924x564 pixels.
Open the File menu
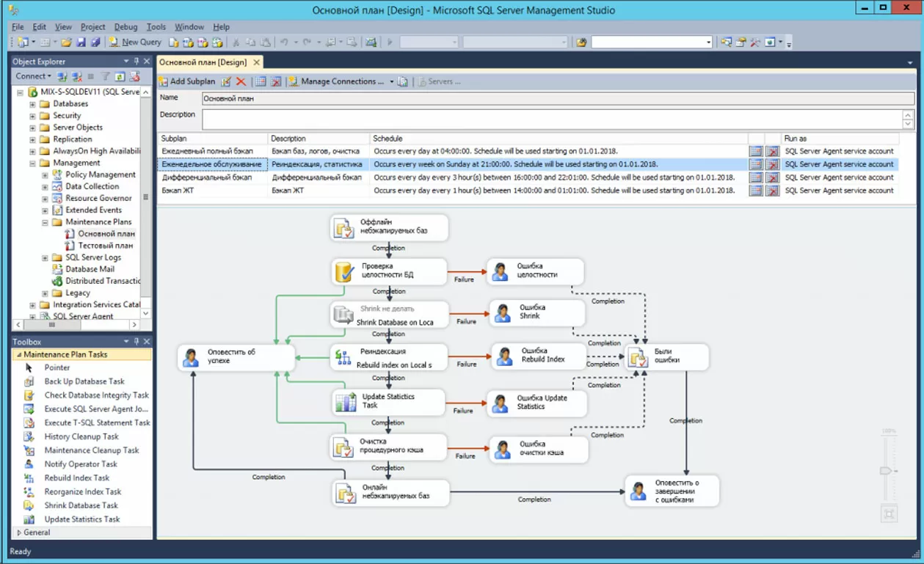[x=18, y=27]
